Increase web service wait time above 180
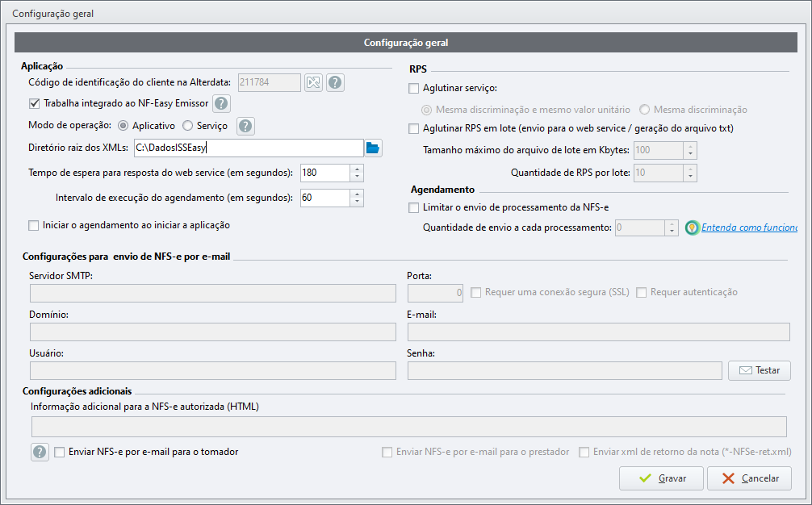 (357, 169)
